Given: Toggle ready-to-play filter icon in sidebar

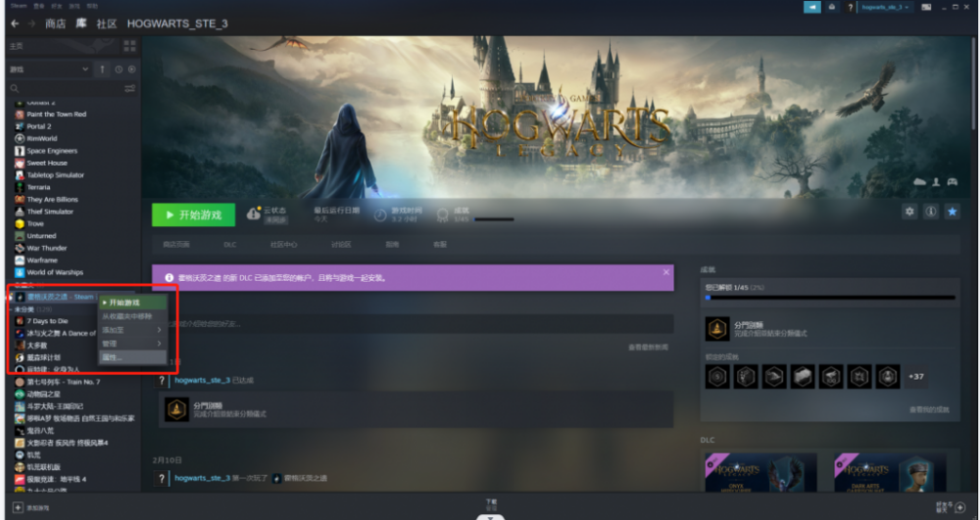Looking at the screenshot, I should [132, 70].
